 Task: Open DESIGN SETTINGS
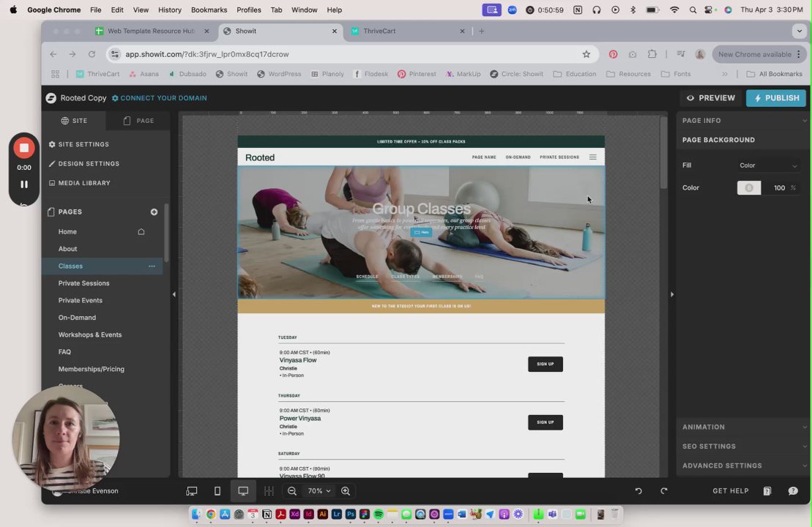click(x=84, y=163)
